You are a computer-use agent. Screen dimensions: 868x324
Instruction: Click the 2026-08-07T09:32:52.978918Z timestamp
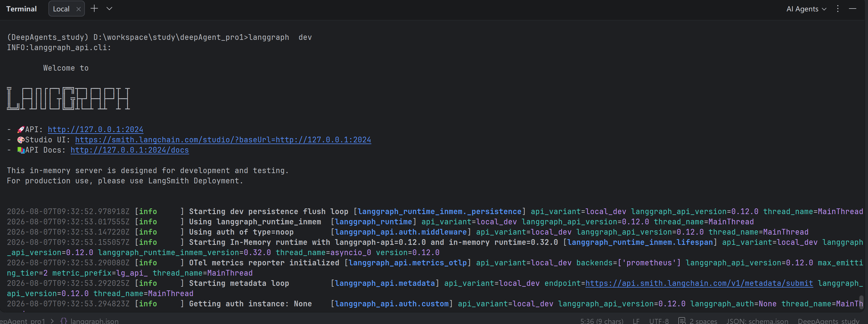point(68,212)
